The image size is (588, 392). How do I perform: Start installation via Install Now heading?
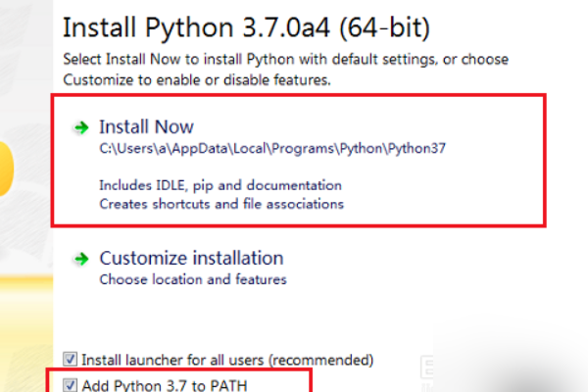coord(146,127)
